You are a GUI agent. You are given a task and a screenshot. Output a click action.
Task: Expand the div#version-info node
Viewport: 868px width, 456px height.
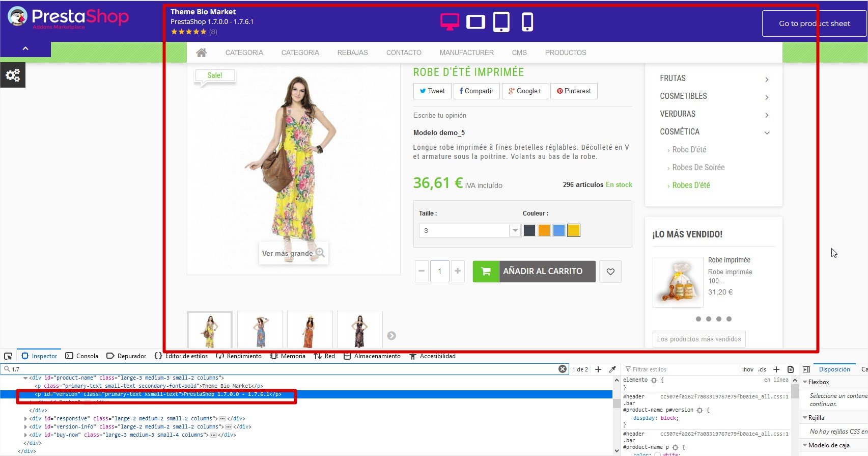click(25, 427)
